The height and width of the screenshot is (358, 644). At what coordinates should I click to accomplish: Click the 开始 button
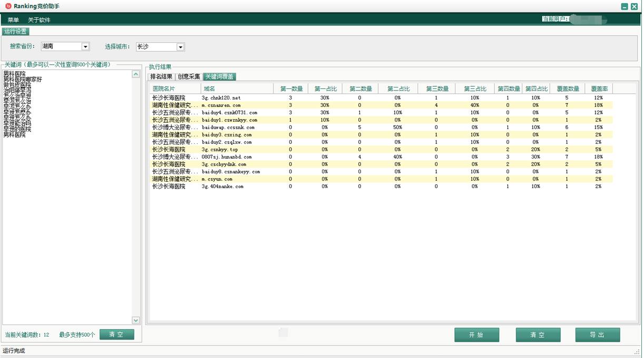point(476,335)
